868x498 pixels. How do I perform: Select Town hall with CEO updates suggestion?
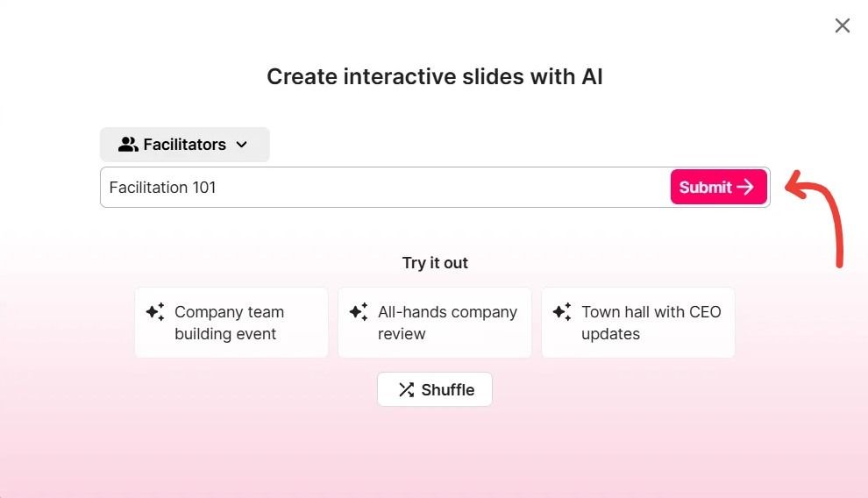click(x=638, y=323)
